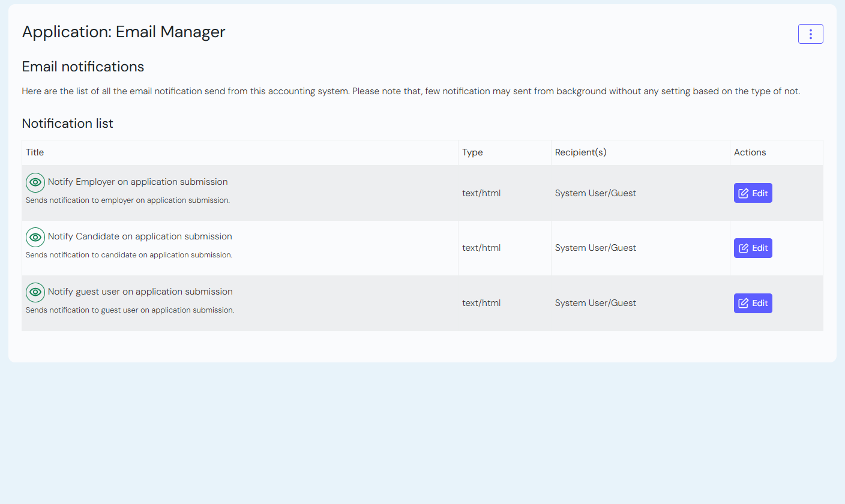Edit the Notify Employer notification
845x504 pixels.
[x=753, y=193]
